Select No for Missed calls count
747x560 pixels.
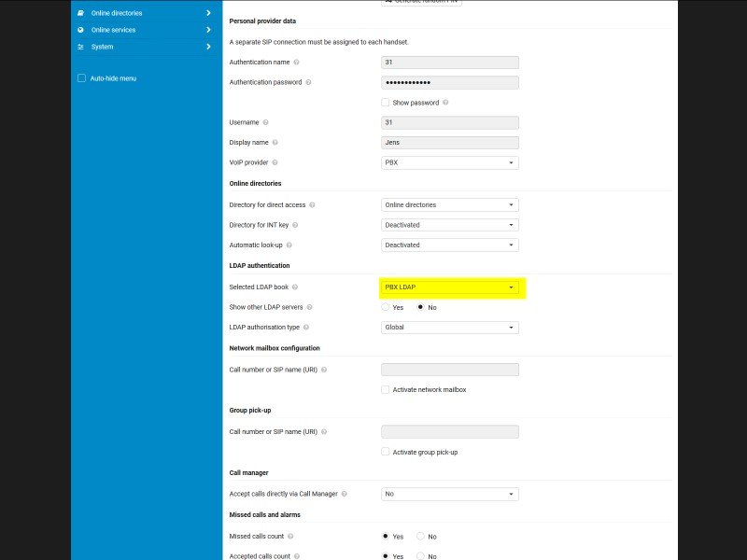click(420, 537)
